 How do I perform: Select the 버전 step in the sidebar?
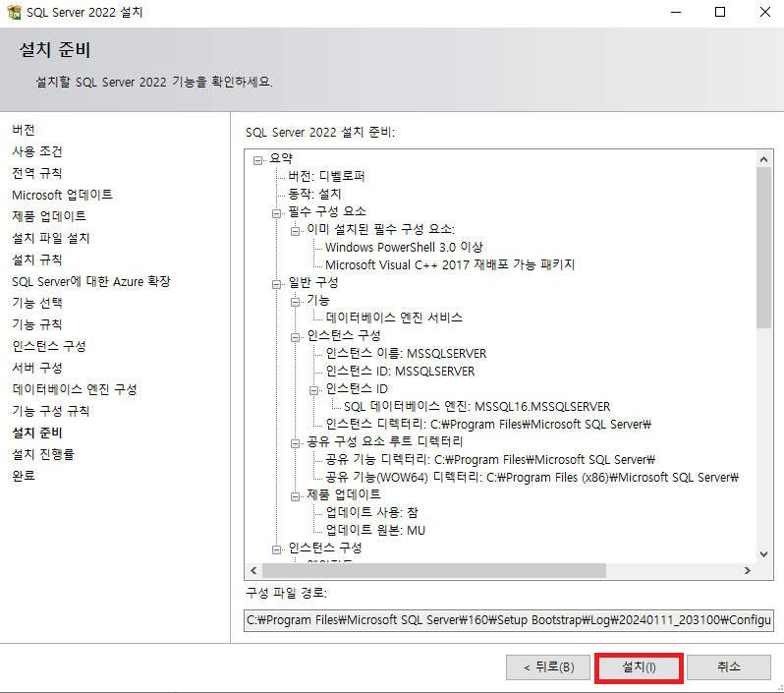(x=24, y=130)
